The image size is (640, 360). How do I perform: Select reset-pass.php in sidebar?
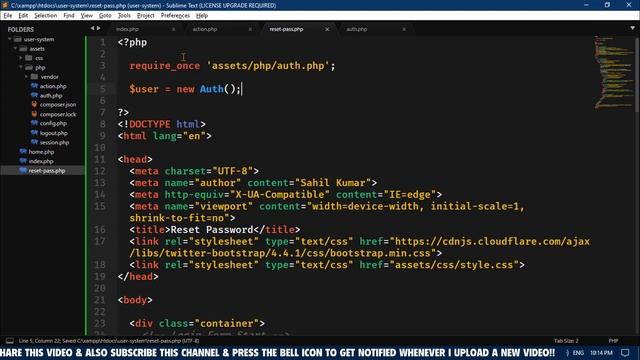pyautogui.click(x=47, y=171)
